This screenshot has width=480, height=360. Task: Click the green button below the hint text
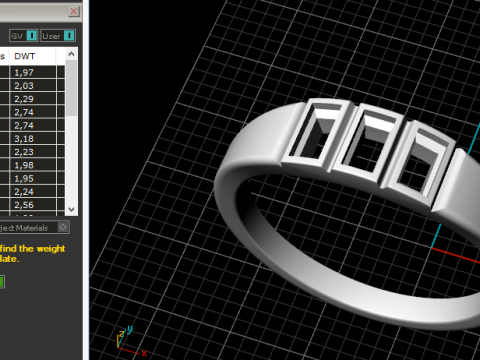click(x=2, y=282)
